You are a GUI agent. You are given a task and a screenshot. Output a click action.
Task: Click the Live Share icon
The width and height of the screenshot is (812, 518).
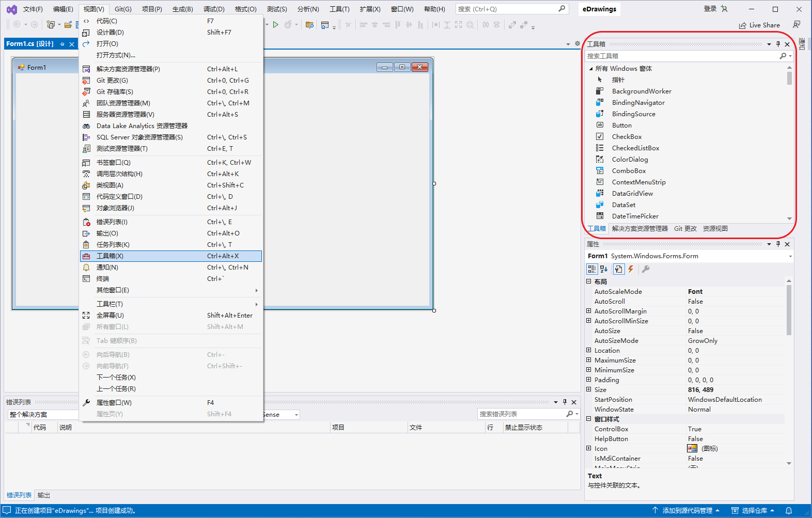pyautogui.click(x=743, y=25)
